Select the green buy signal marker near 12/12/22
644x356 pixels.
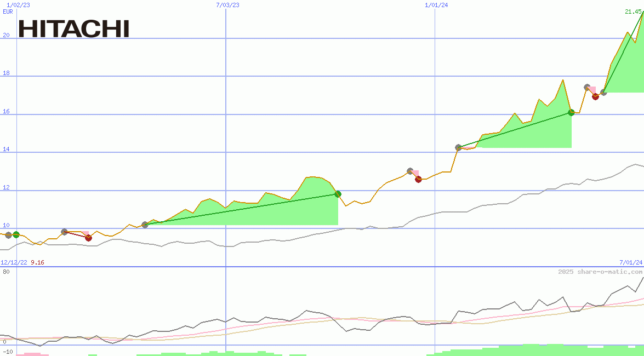point(16,234)
